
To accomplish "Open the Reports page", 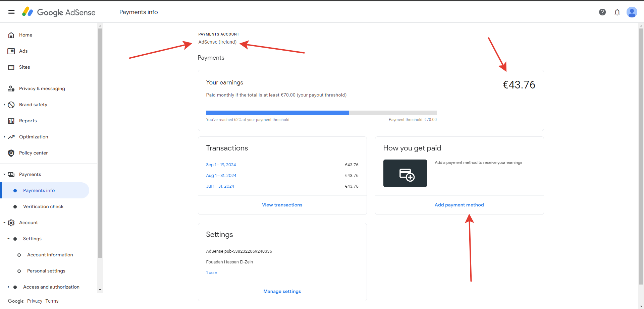I will pyautogui.click(x=28, y=121).
